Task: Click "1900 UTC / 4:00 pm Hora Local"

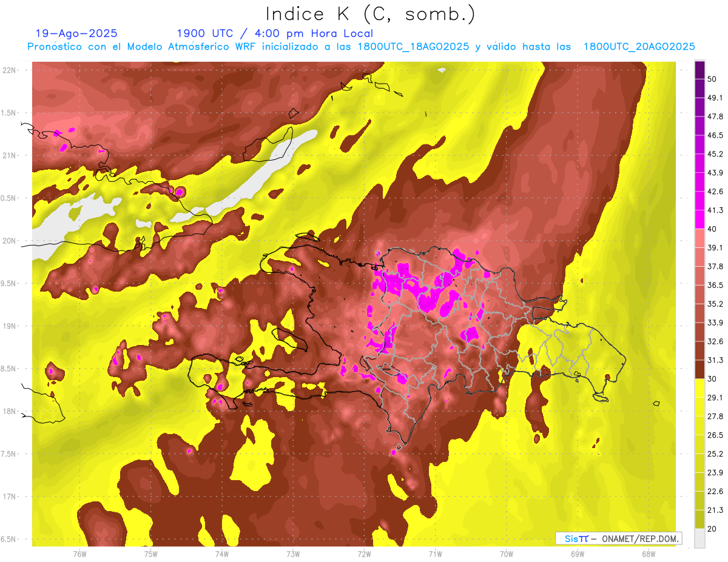Action: pos(275,33)
